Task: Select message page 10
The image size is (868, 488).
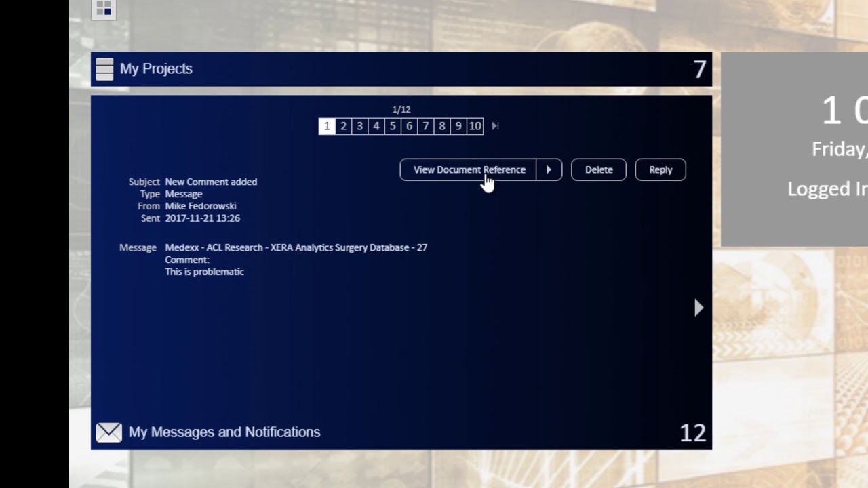Action: [x=475, y=126]
